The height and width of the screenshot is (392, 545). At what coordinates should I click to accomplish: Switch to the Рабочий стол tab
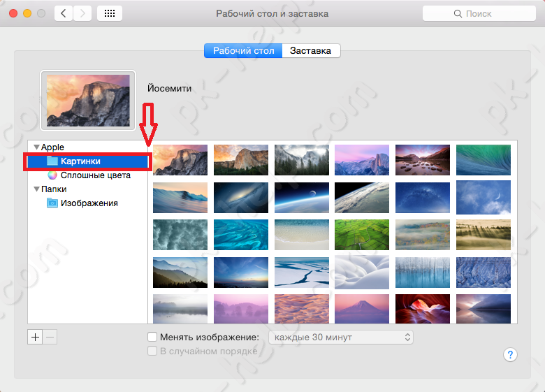tap(243, 51)
